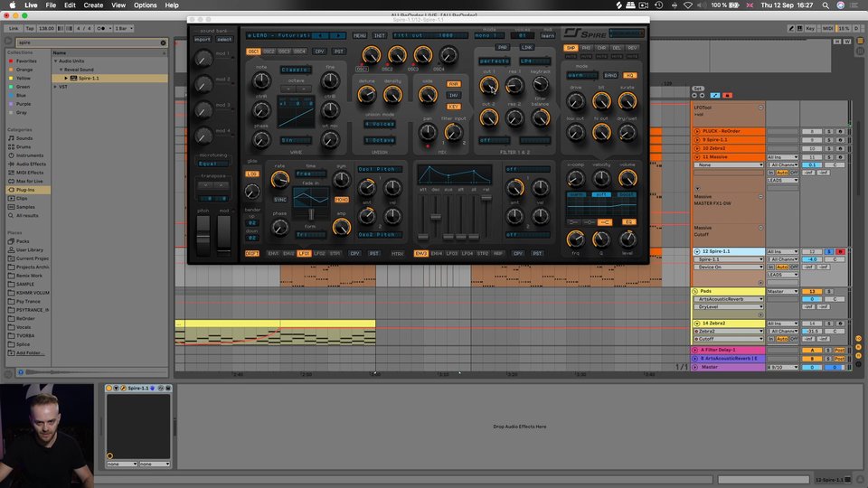
Task: Open Device On parameter dropdown
Action: (x=728, y=267)
